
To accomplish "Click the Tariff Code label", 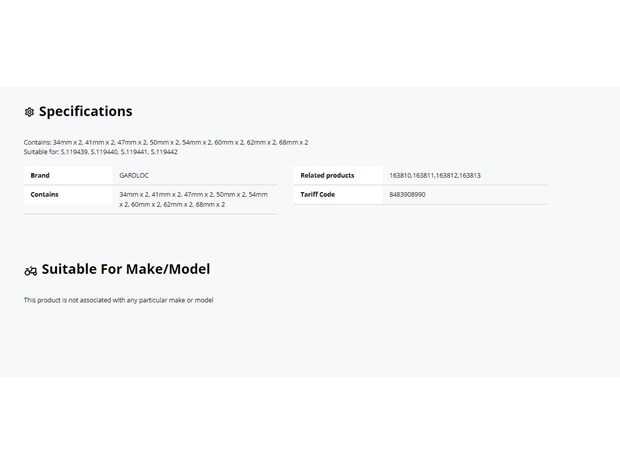I will pyautogui.click(x=318, y=195).
